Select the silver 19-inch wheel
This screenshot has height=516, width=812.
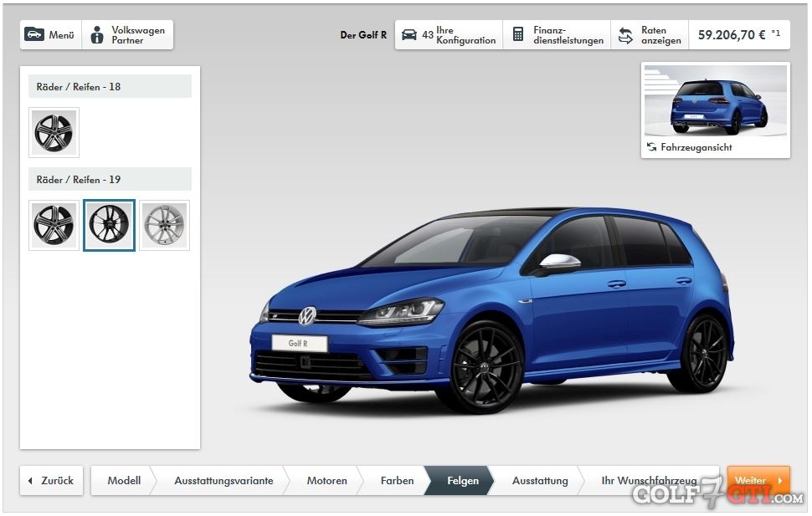click(x=165, y=225)
